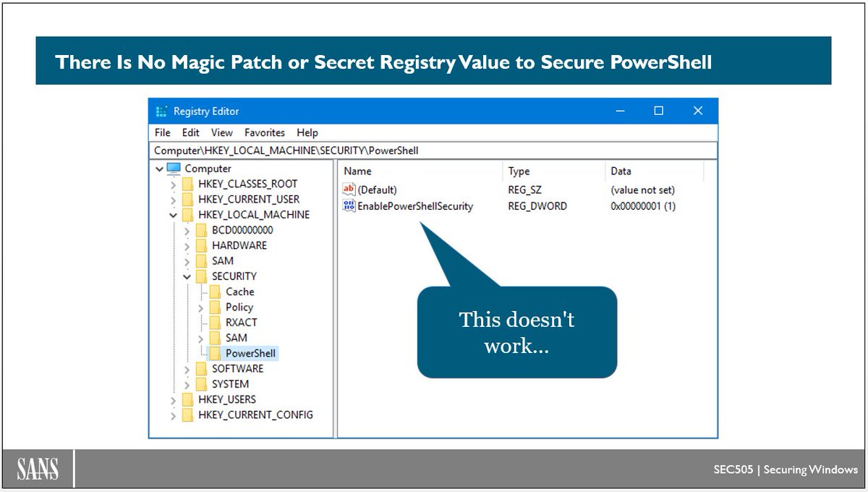Select the SAM label under SECURITY
The image size is (868, 492).
coord(237,338)
